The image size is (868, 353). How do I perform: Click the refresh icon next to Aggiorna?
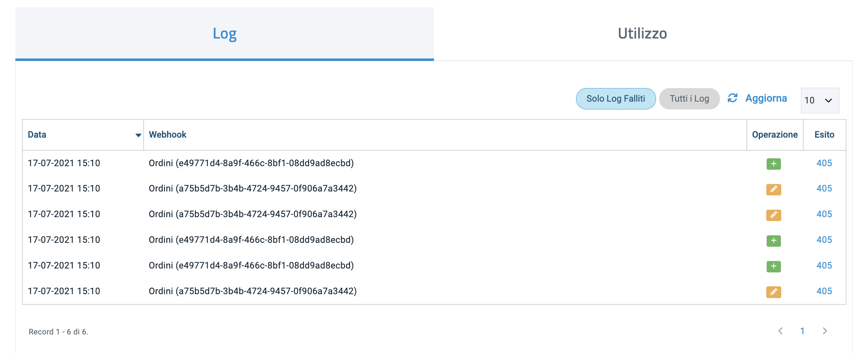[733, 98]
